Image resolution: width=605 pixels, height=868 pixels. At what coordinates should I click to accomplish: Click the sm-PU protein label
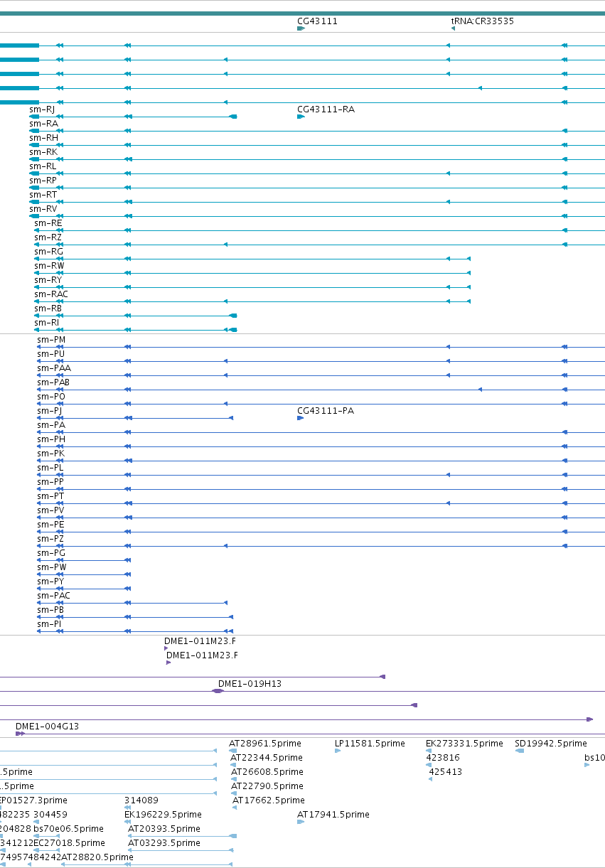[x=51, y=354]
